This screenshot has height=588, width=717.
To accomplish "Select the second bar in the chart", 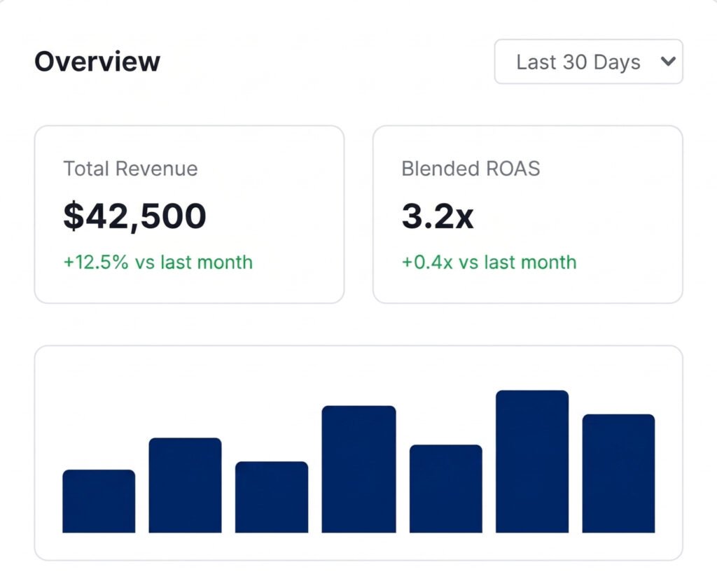I will (x=185, y=485).
